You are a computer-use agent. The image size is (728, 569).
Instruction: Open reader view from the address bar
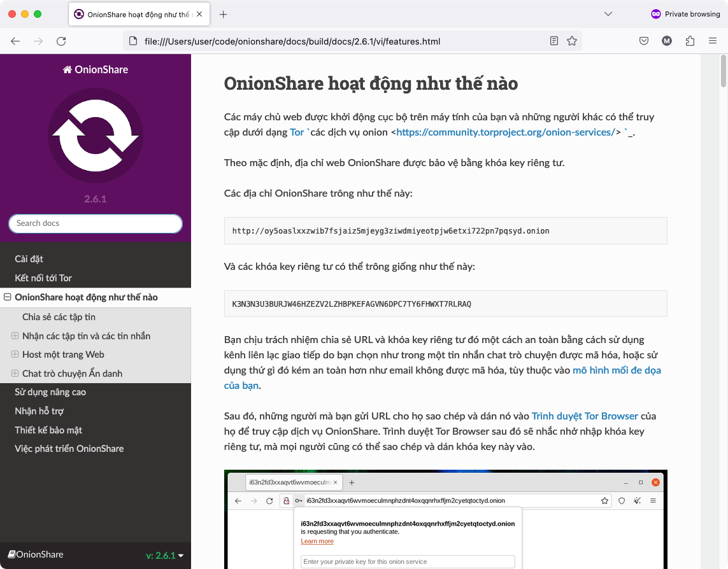pyautogui.click(x=553, y=40)
